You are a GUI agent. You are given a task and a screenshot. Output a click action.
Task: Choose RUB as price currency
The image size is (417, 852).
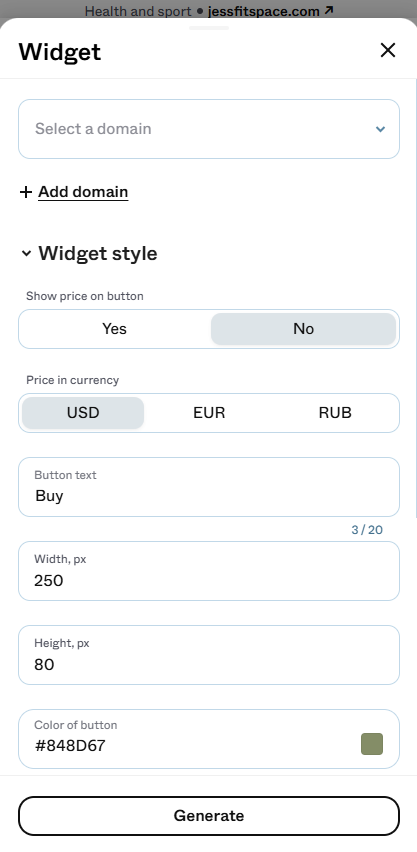click(x=335, y=413)
